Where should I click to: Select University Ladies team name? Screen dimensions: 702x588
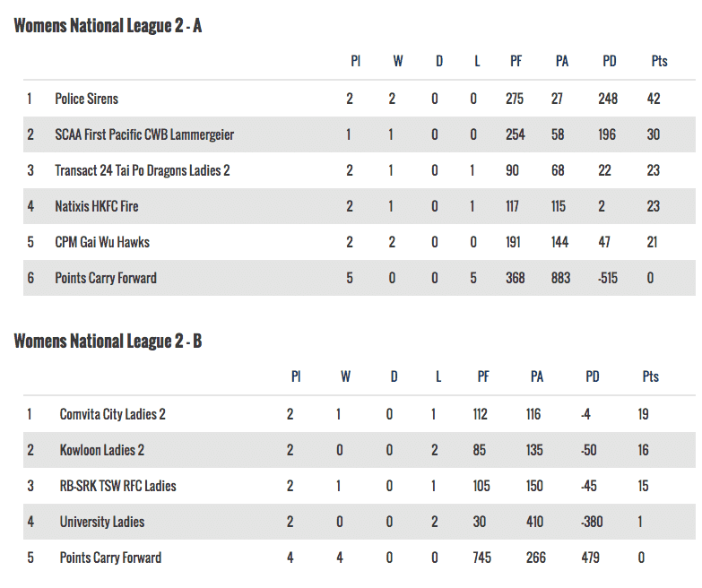coord(101,522)
